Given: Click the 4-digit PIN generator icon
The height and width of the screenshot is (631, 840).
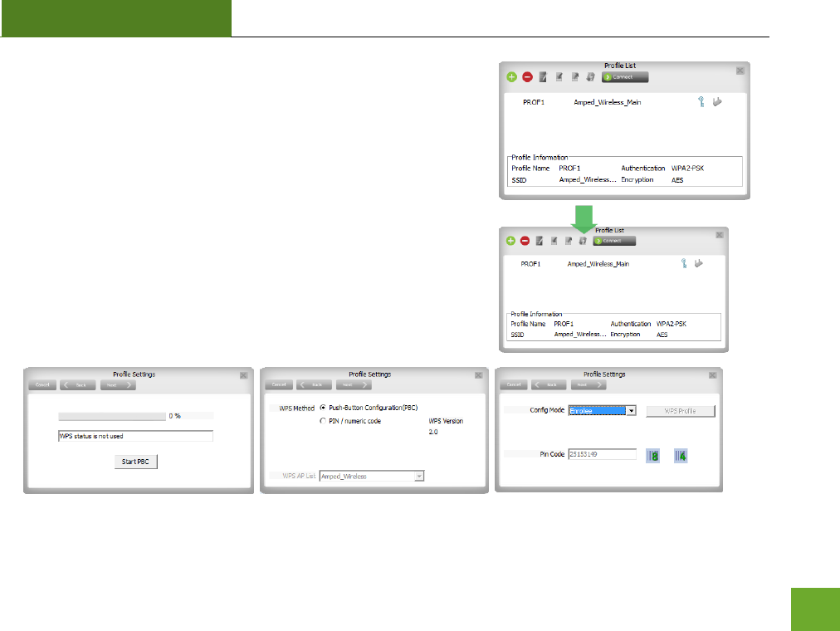Looking at the screenshot, I should (681, 456).
